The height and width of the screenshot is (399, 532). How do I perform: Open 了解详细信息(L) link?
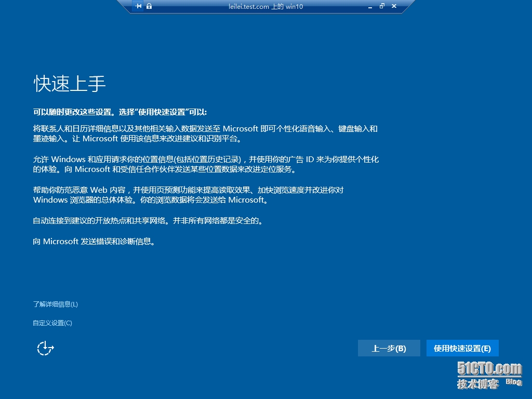55,304
